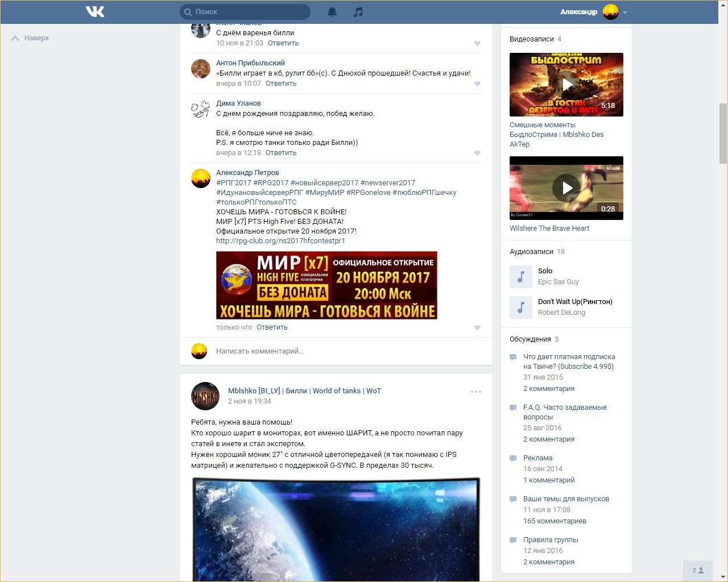Open the notifications bell

(332, 12)
